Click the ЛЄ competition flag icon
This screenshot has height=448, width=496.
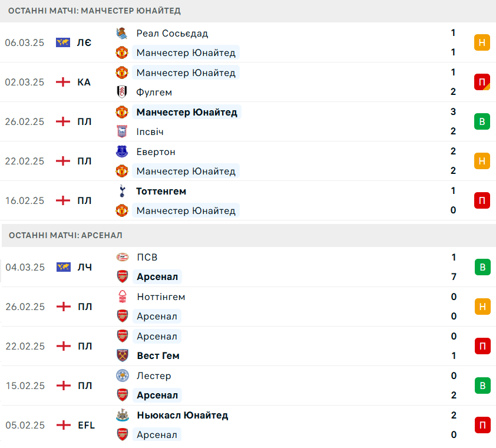(63, 42)
